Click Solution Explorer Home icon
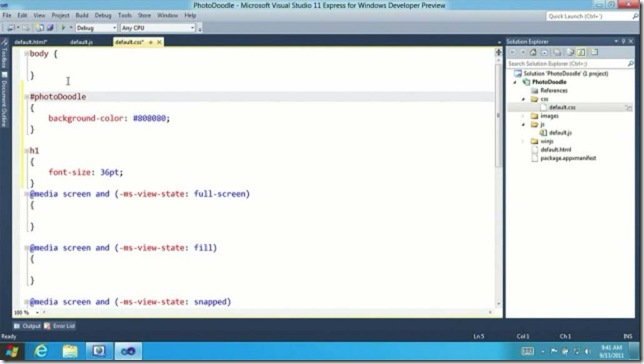This screenshot has height=364, width=644. tap(533, 52)
